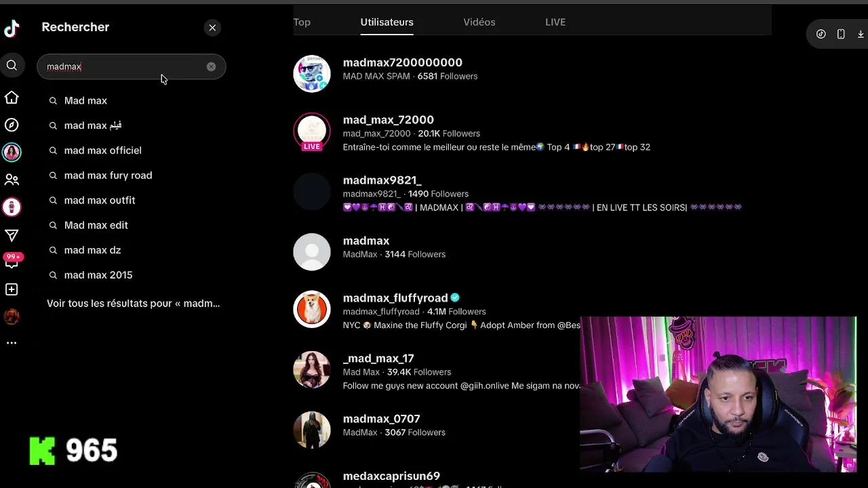Go to Home via house icon

click(12, 98)
